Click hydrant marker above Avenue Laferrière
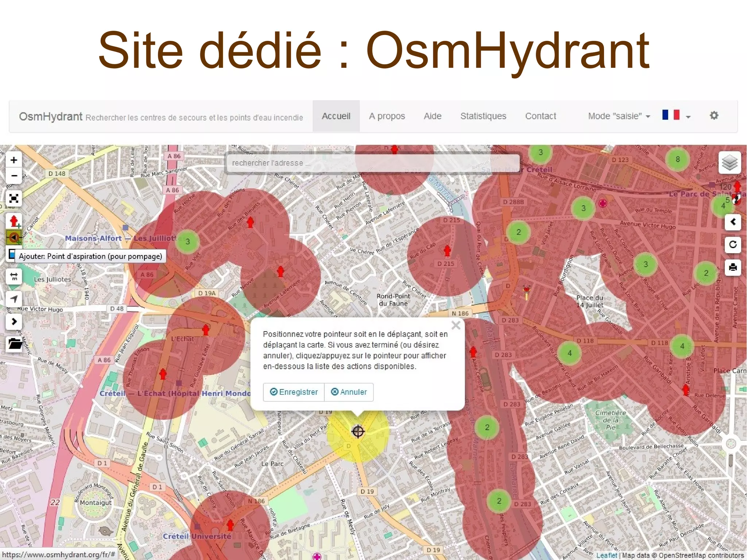The width and height of the screenshot is (747, 560). click(x=280, y=271)
